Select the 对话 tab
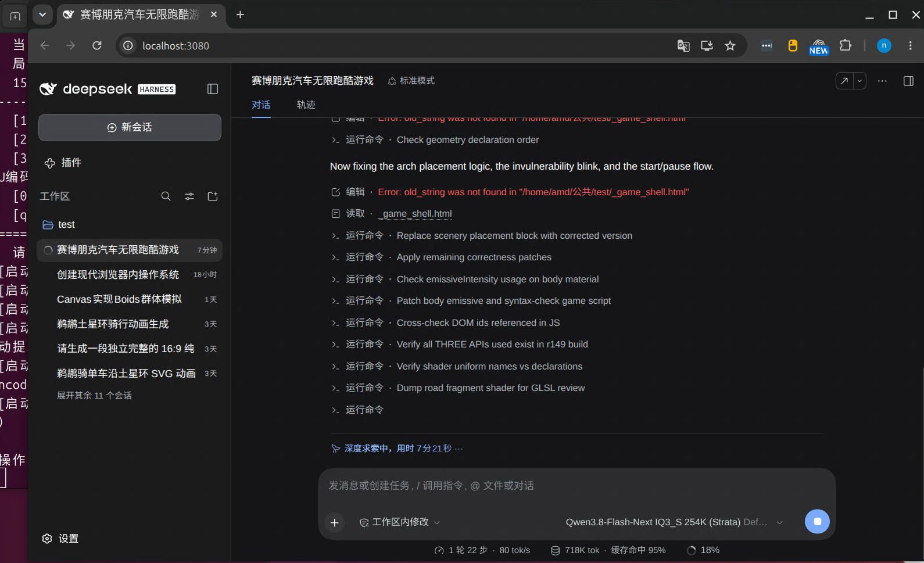This screenshot has width=924, height=563. (261, 105)
